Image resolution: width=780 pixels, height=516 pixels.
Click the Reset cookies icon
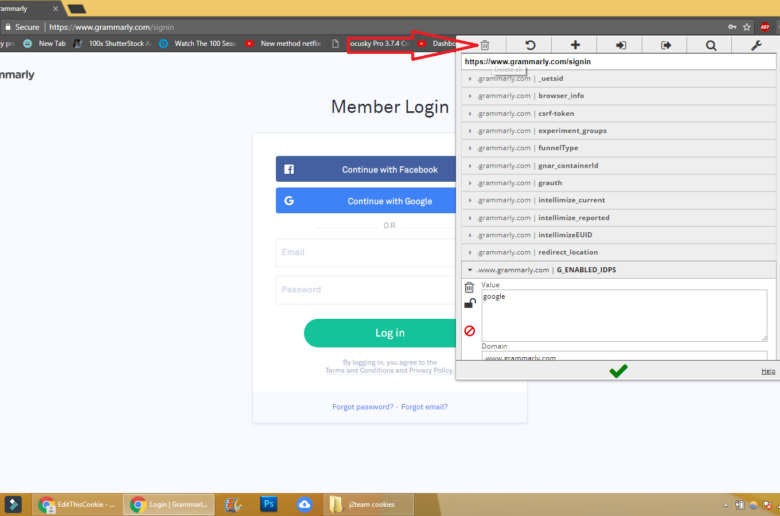(x=530, y=45)
